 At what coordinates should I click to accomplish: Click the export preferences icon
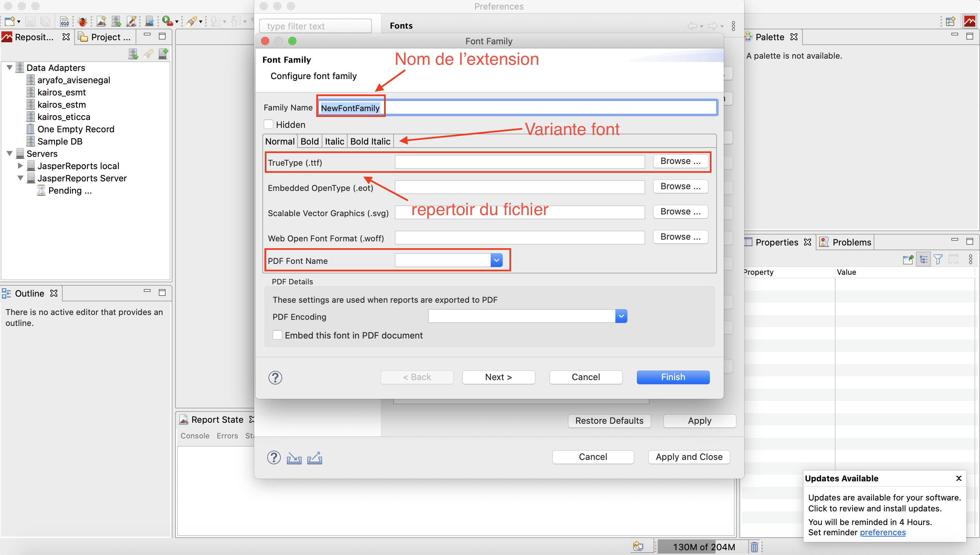(x=315, y=457)
